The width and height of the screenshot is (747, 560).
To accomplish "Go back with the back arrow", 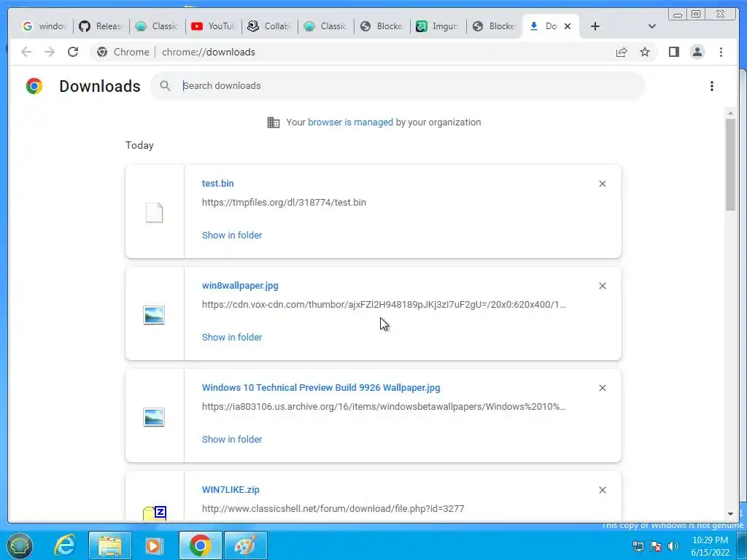I will [x=26, y=52].
